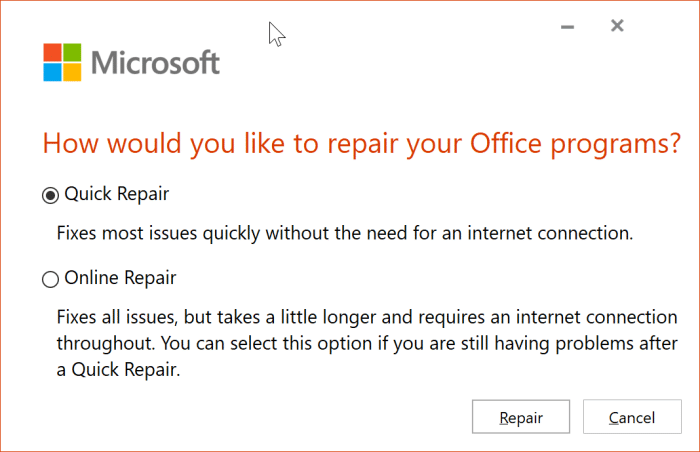
Task: Click the green square in Microsoft logo
Action: (x=72, y=52)
